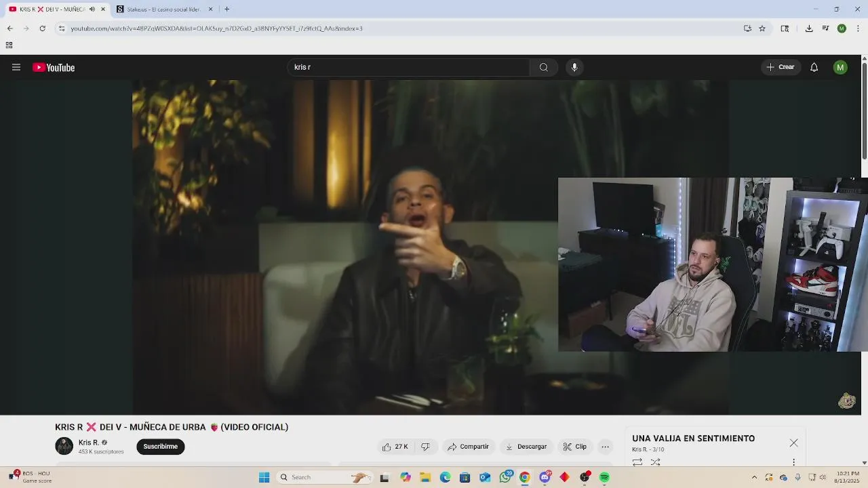Open the YouTube account avatar menu
Viewport: 868px width, 488px height.
pos(840,67)
